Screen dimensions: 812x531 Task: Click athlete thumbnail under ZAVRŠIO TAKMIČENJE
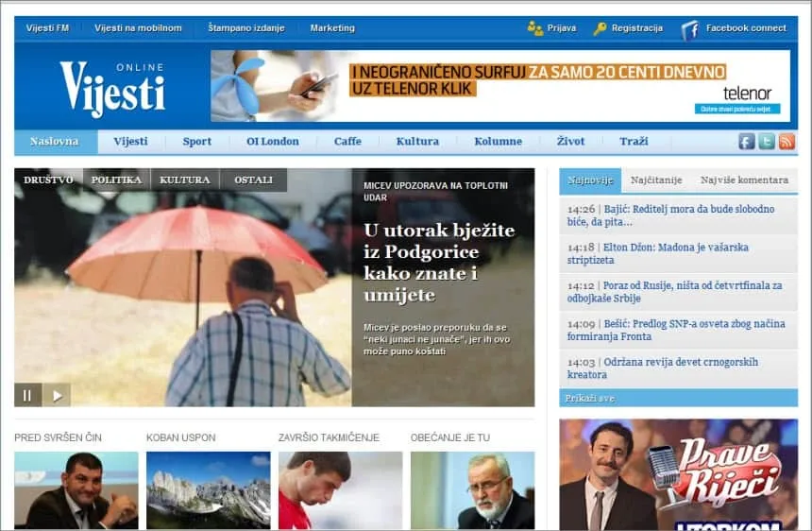[340, 490]
